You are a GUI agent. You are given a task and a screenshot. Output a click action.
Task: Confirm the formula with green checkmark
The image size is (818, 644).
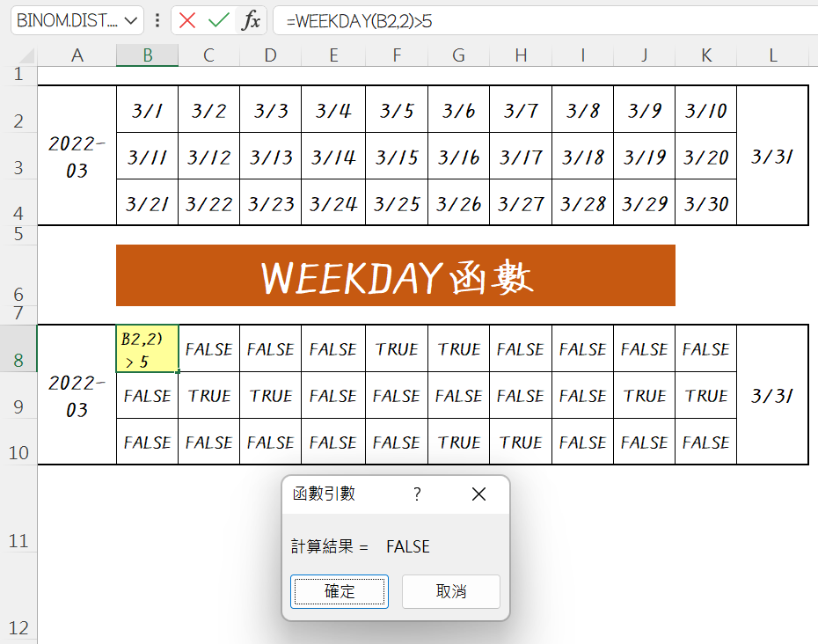(x=219, y=21)
